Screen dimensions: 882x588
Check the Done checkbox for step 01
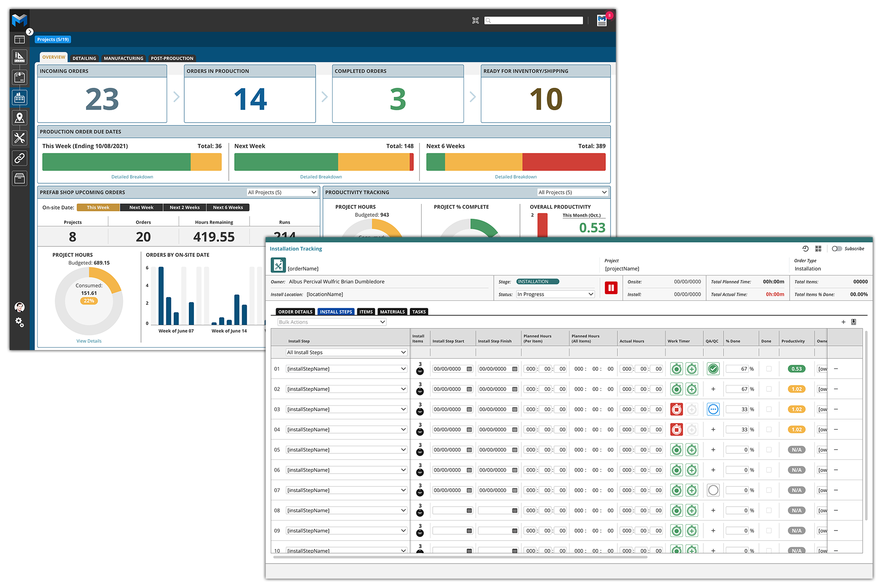click(769, 369)
